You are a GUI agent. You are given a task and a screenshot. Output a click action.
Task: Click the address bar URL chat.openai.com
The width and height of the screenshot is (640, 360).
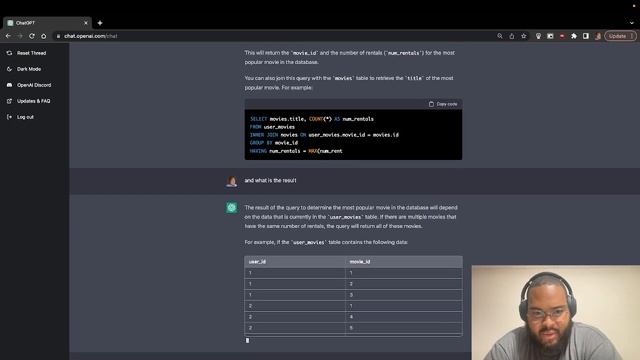[91, 36]
